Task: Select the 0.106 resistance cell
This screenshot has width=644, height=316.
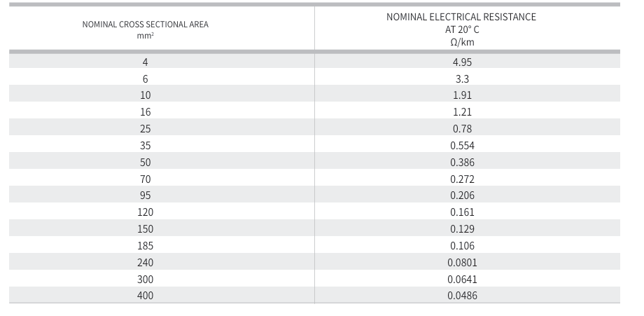Action: coord(462,246)
